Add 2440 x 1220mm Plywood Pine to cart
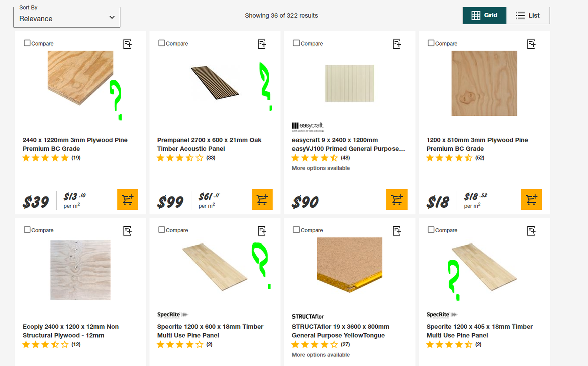 tap(128, 200)
